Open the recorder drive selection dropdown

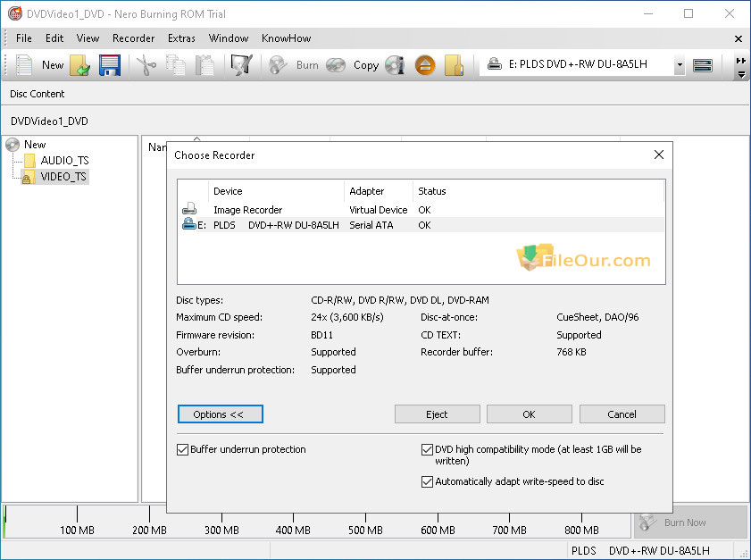679,65
